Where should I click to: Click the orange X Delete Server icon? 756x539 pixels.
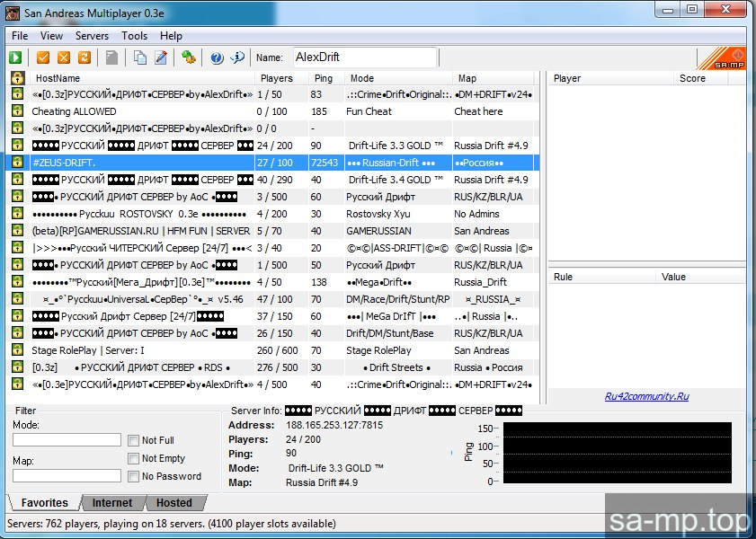(64, 57)
